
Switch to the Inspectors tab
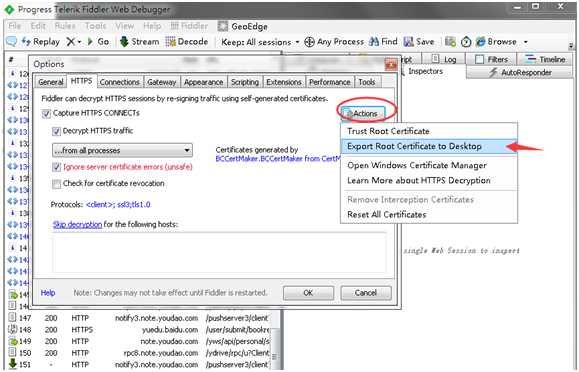click(x=425, y=71)
